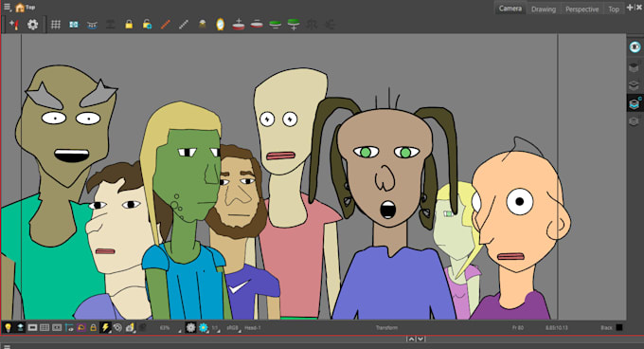
Task: Click the plus add-view button beside tabs
Action: pyautogui.click(x=630, y=7)
